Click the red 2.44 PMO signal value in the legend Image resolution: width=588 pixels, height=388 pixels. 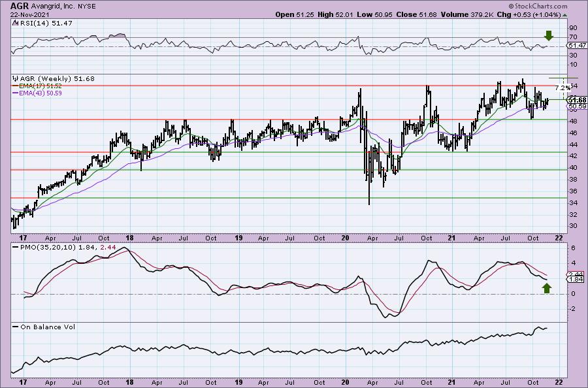tap(108, 248)
